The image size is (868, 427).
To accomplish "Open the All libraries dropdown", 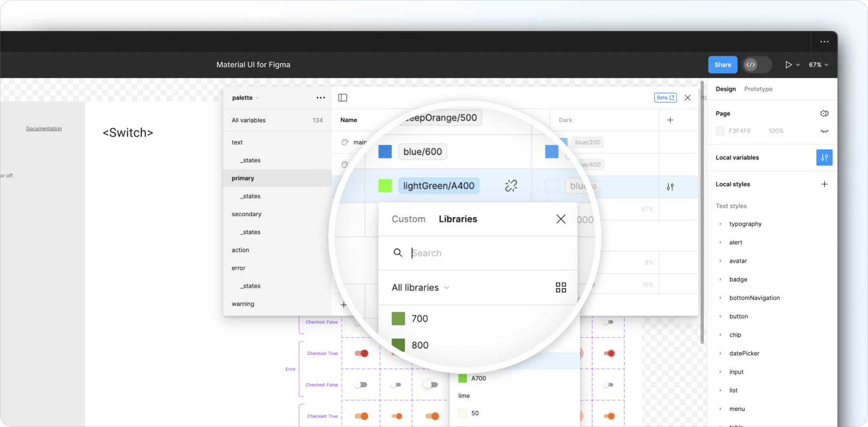I will click(420, 288).
